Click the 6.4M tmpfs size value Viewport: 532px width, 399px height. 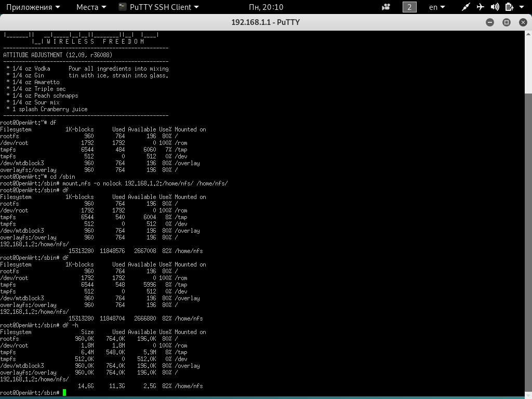point(87,353)
